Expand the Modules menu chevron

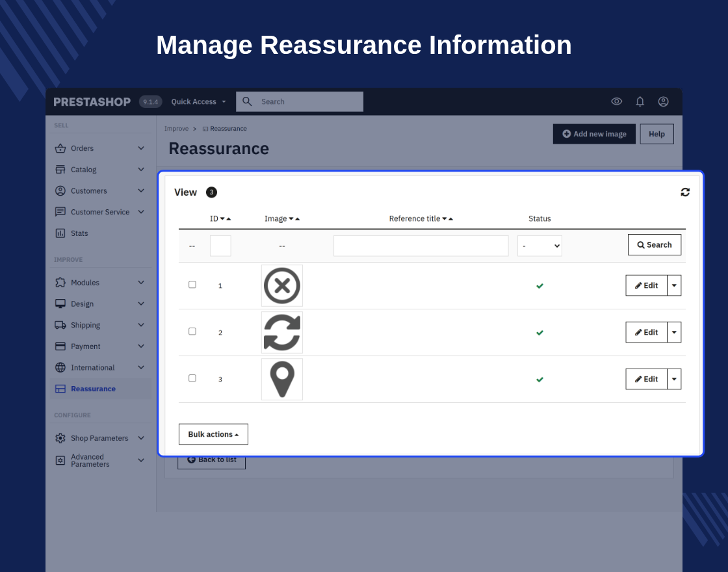click(x=141, y=282)
